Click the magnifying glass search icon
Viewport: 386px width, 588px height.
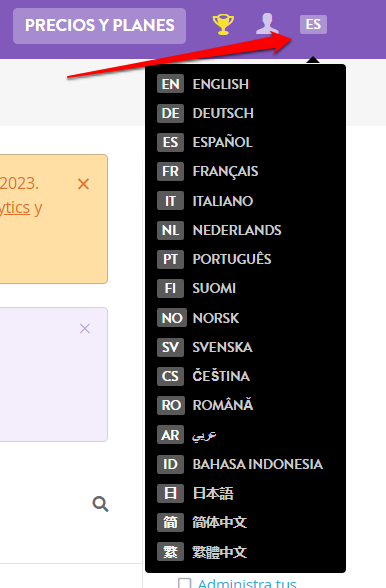click(x=101, y=504)
